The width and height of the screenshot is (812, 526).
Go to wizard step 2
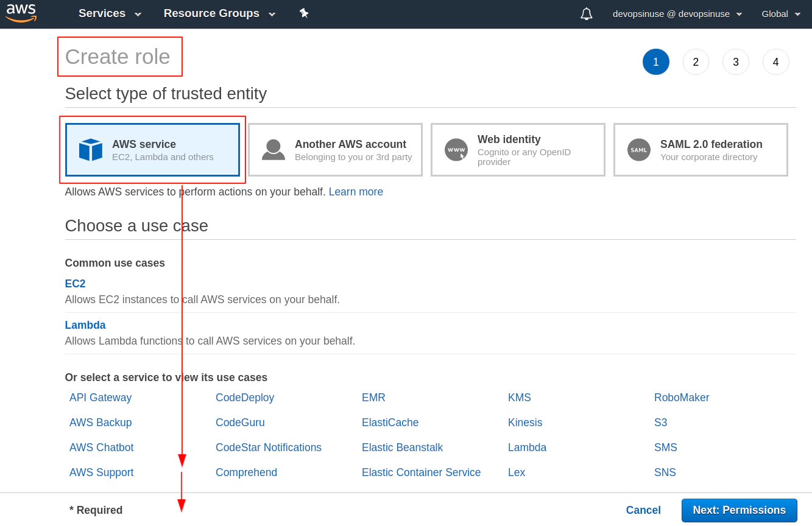pos(696,62)
